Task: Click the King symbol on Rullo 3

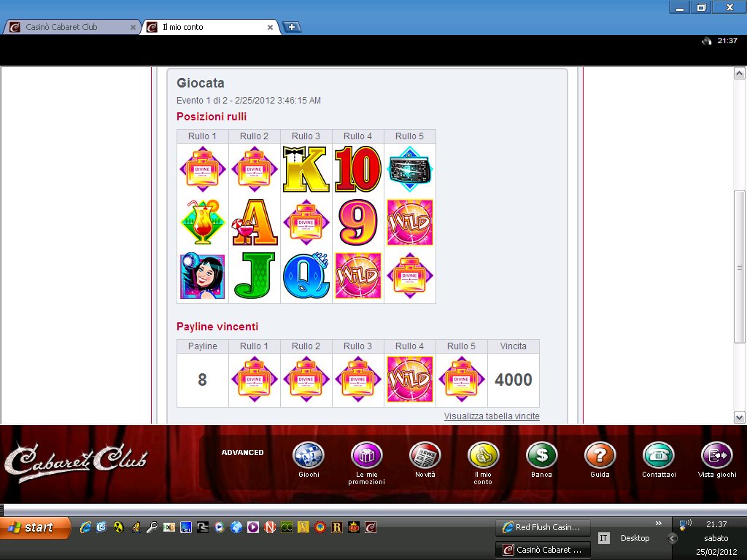Action: coord(306,169)
